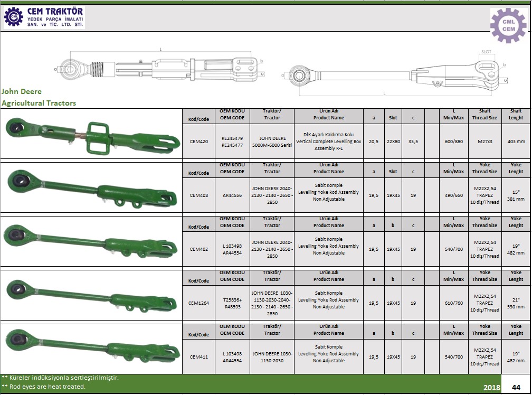Click CEM408 tractor cell 'JOHN DEERE 2040-2130...'
The height and width of the screenshot is (395, 532).
pyautogui.click(x=272, y=195)
